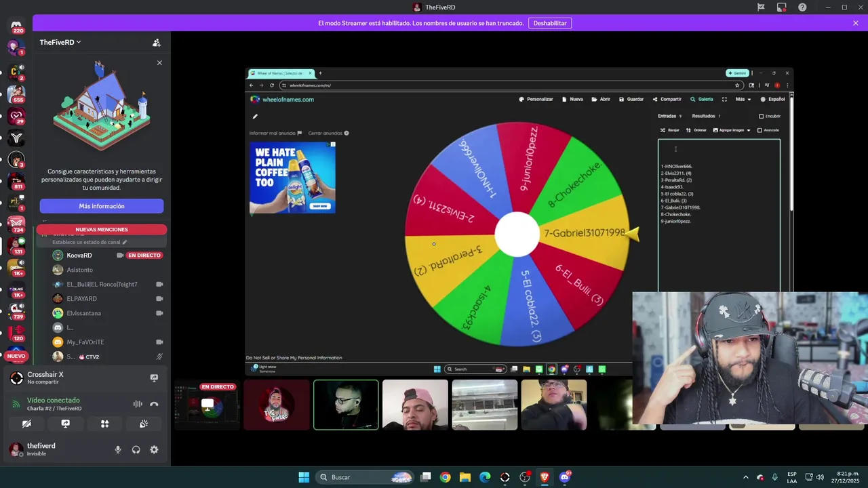Image resolution: width=868 pixels, height=488 pixels.
Task: Click Establece un estado de canal
Action: pos(90,242)
